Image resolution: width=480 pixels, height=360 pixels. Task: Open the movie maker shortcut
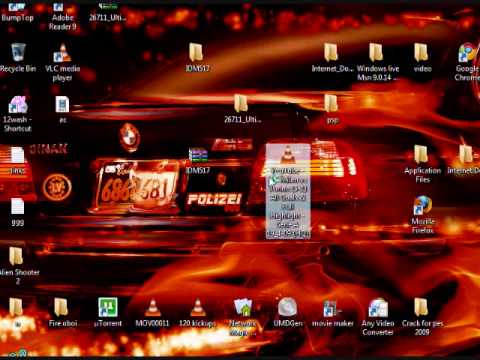332,313
